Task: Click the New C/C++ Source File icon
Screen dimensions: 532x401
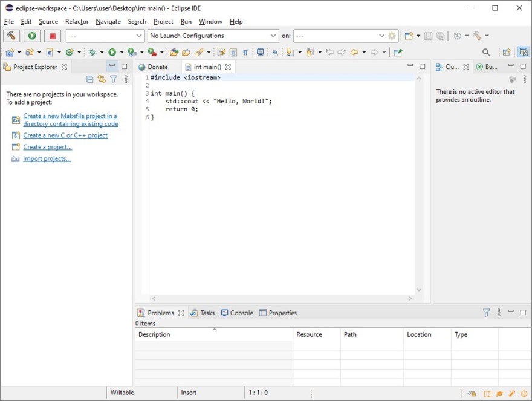Action: pos(51,52)
